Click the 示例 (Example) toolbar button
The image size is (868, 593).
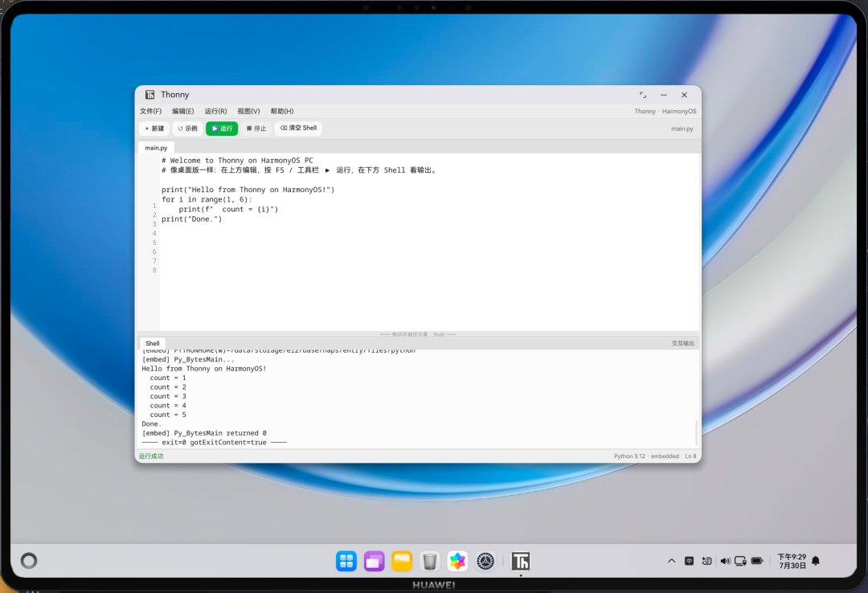point(187,129)
